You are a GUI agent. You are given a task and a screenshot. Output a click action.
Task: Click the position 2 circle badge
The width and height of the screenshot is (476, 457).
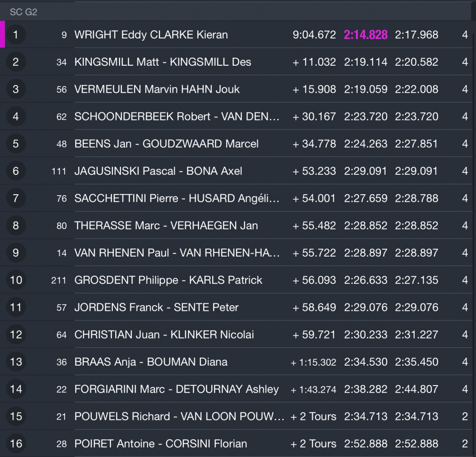click(16, 62)
